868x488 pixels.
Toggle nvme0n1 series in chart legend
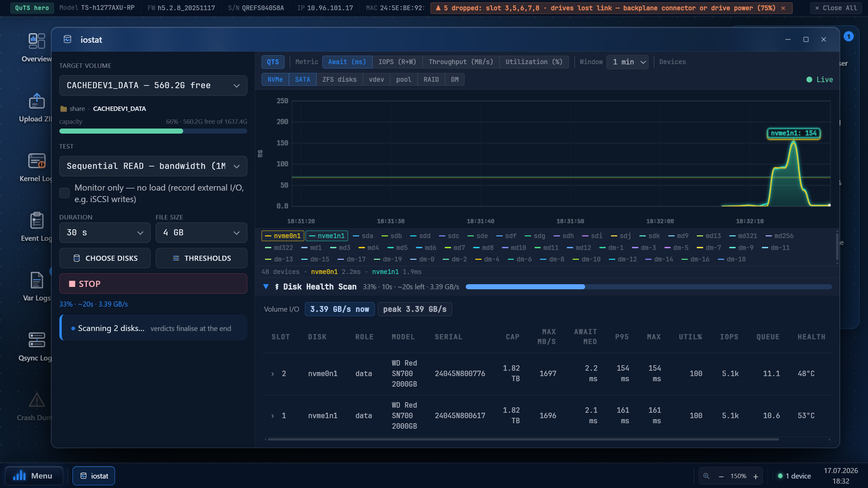click(283, 236)
